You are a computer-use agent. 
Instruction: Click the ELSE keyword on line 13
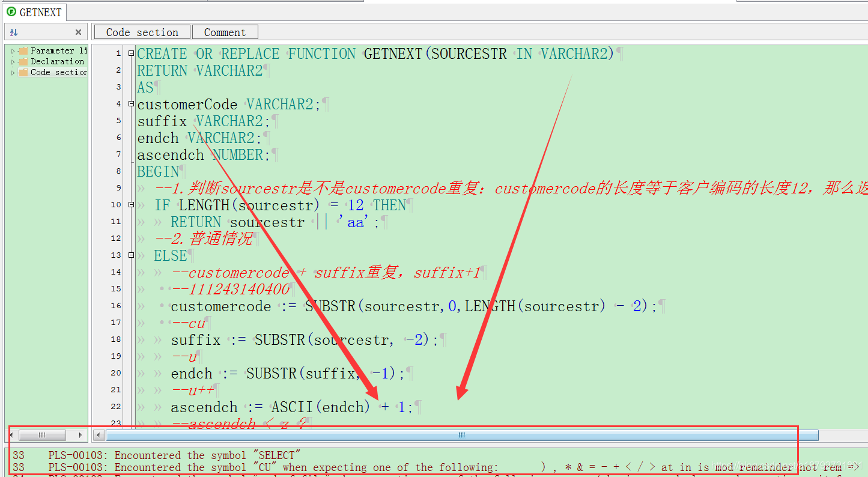coord(171,256)
